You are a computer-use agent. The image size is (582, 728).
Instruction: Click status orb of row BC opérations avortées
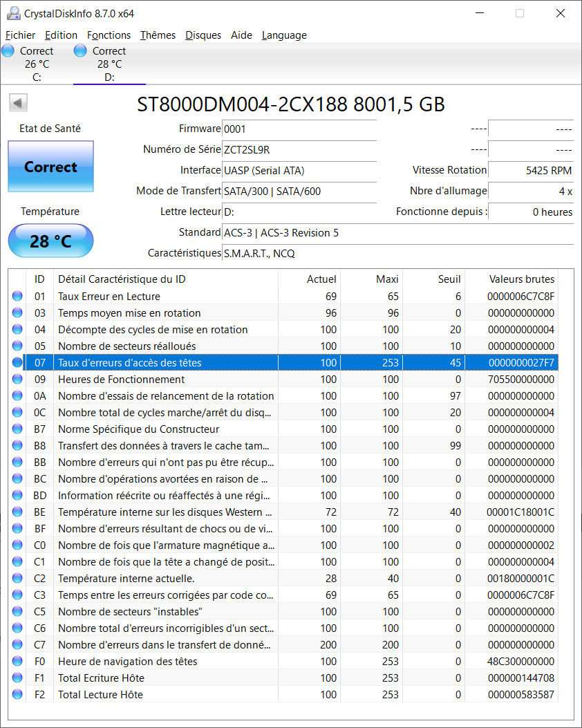click(x=17, y=478)
